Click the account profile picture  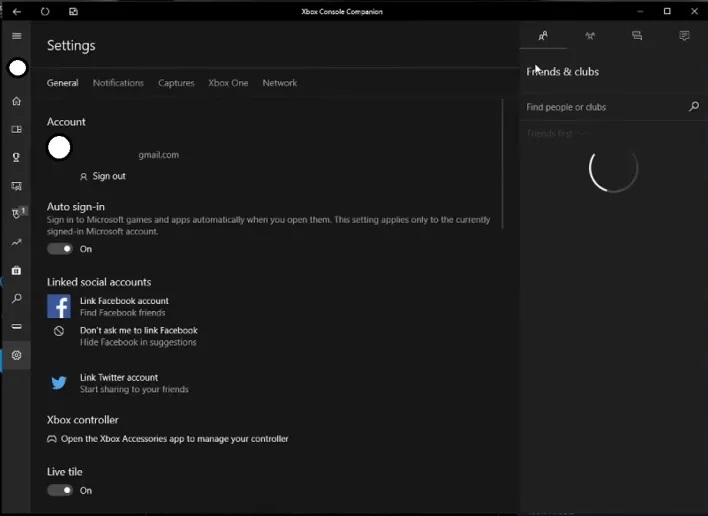pyautogui.click(x=59, y=148)
